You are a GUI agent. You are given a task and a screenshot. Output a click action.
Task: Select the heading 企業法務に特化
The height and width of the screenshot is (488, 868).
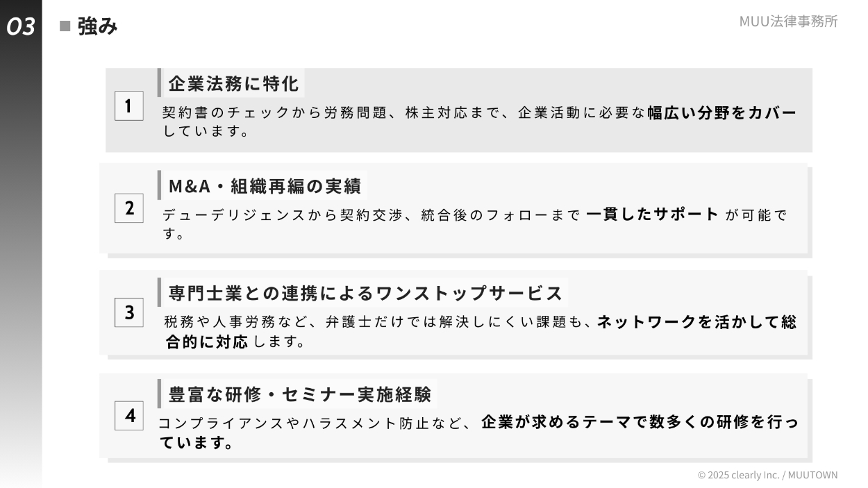(x=233, y=84)
